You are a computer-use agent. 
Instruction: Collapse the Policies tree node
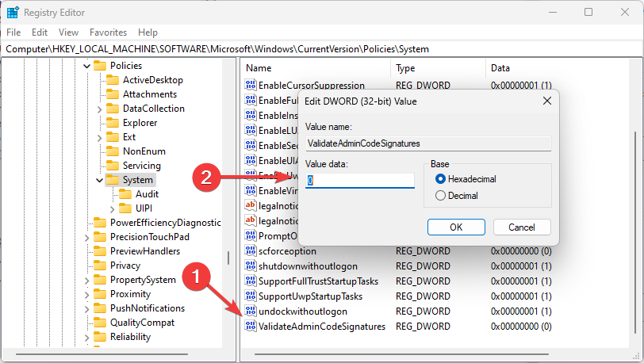click(x=86, y=66)
